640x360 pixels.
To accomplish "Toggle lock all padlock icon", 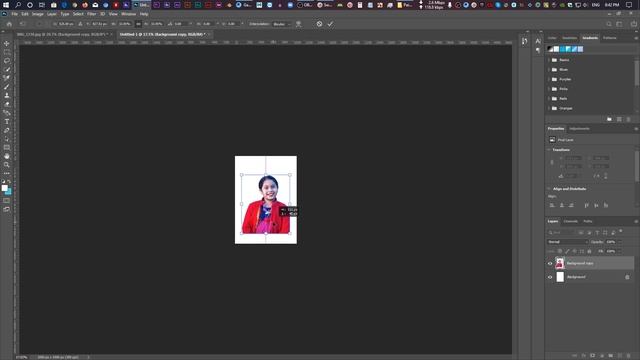I will (589, 251).
